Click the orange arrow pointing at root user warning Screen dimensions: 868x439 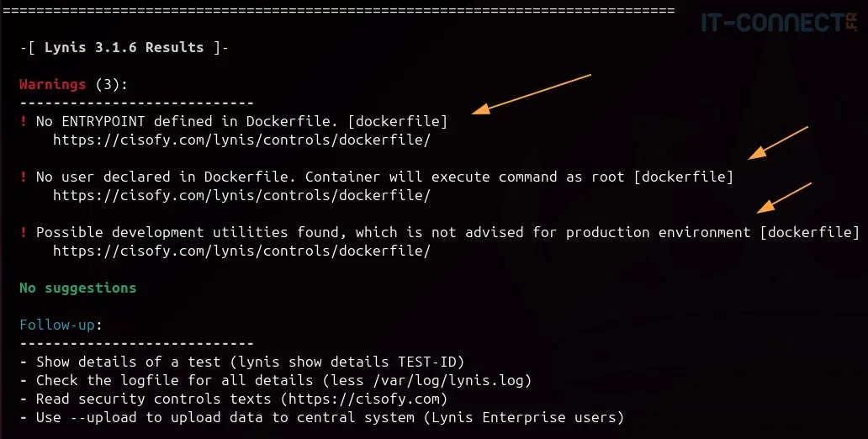point(778,141)
